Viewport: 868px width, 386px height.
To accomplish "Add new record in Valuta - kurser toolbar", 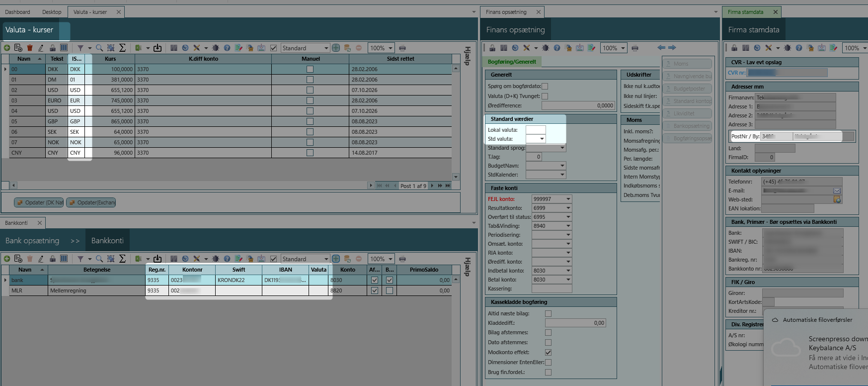I will click(x=7, y=48).
